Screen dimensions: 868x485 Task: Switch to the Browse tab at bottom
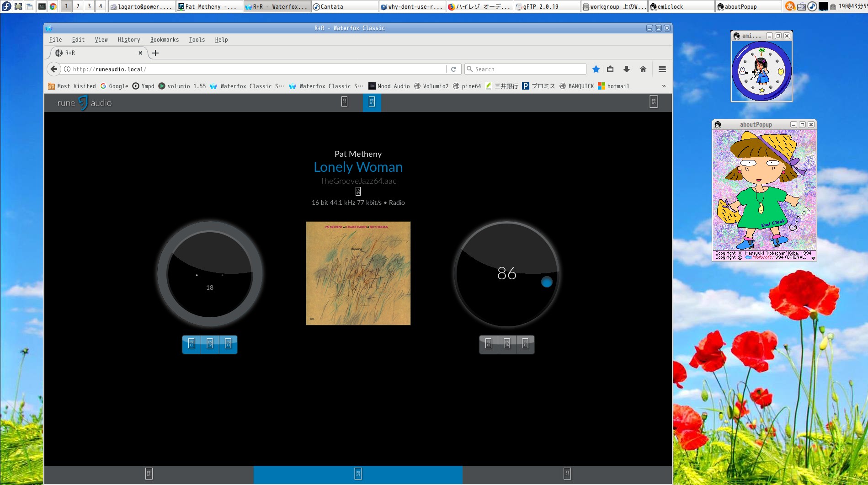pyautogui.click(x=149, y=474)
